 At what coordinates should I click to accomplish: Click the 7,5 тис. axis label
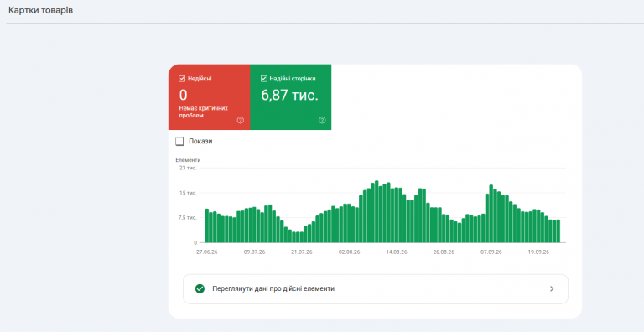[187, 218]
